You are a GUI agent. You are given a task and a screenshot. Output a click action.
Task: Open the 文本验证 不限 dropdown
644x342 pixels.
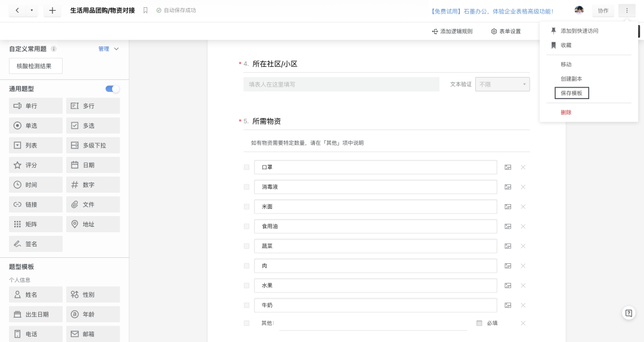502,84
